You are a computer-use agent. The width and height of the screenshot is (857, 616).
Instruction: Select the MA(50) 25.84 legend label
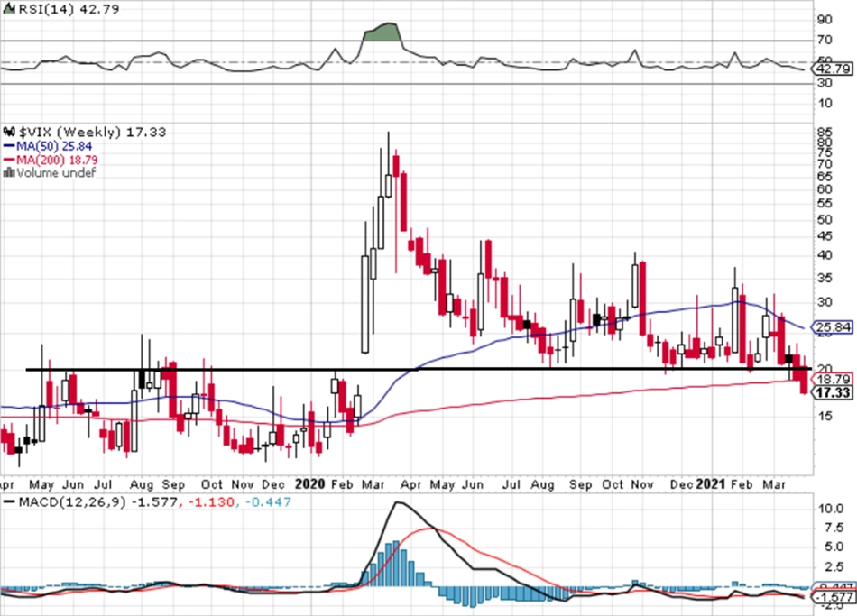[53, 146]
